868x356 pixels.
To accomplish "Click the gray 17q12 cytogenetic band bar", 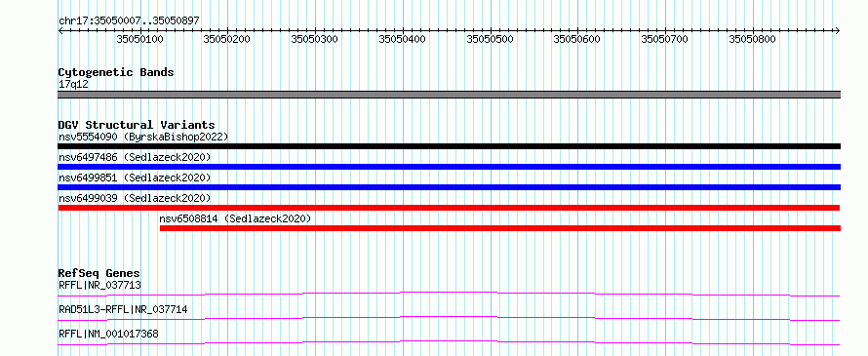I will pos(449,95).
